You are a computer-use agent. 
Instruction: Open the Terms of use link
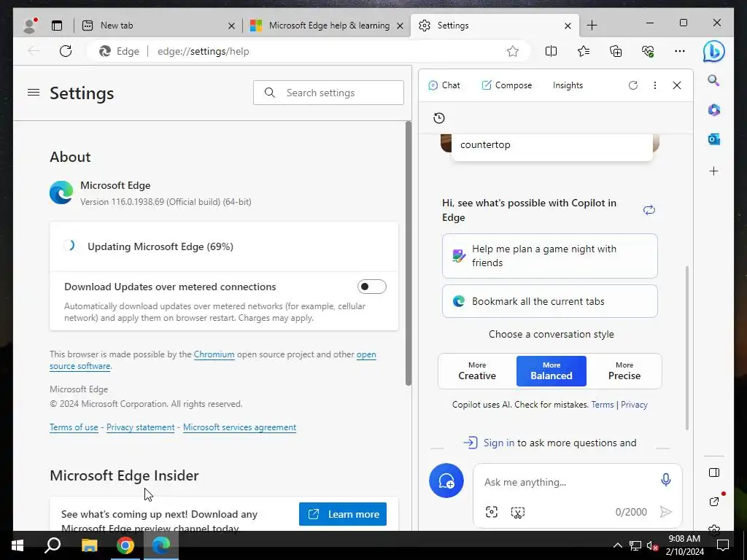(74, 427)
